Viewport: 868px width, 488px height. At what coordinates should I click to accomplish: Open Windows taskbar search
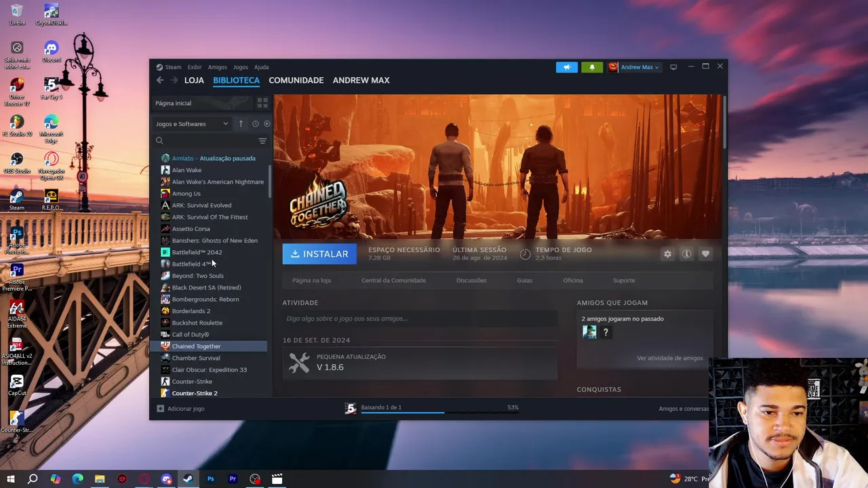pyautogui.click(x=33, y=479)
